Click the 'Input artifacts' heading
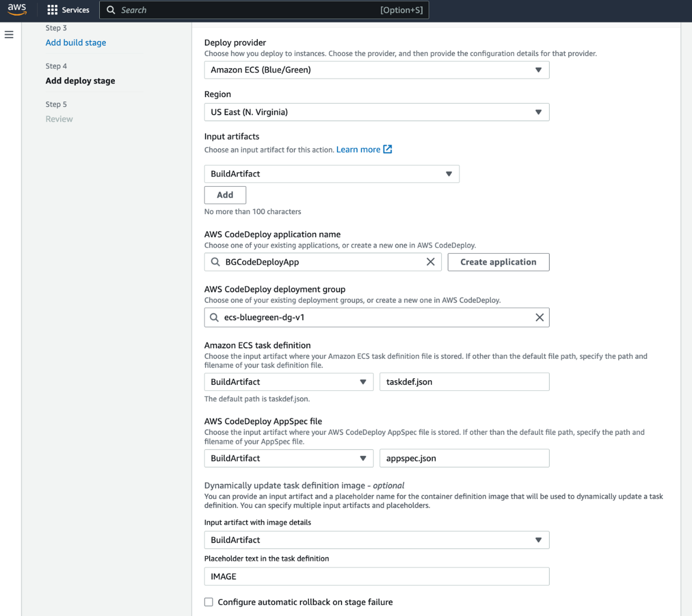The height and width of the screenshot is (616, 692). click(x=232, y=136)
